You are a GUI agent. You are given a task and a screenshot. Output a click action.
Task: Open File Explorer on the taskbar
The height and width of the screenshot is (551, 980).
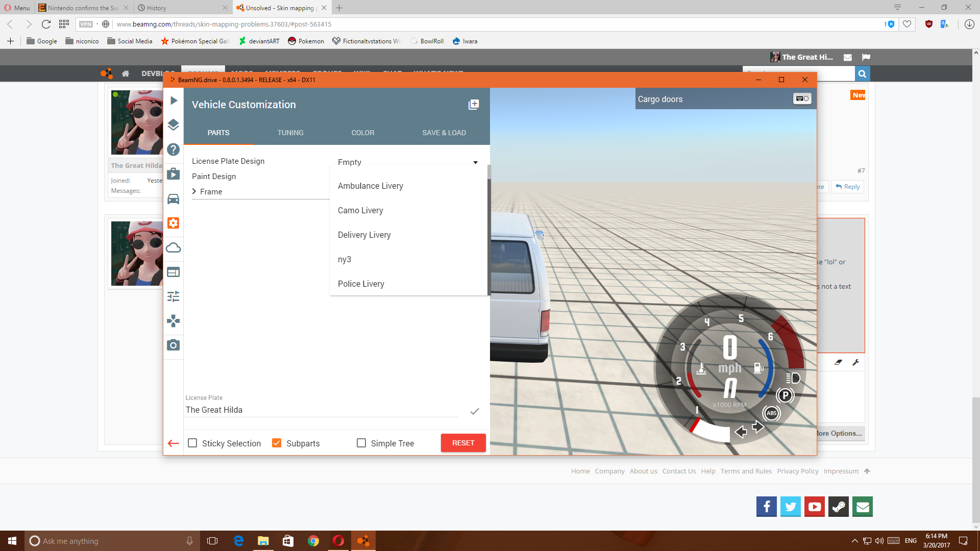coord(263,541)
